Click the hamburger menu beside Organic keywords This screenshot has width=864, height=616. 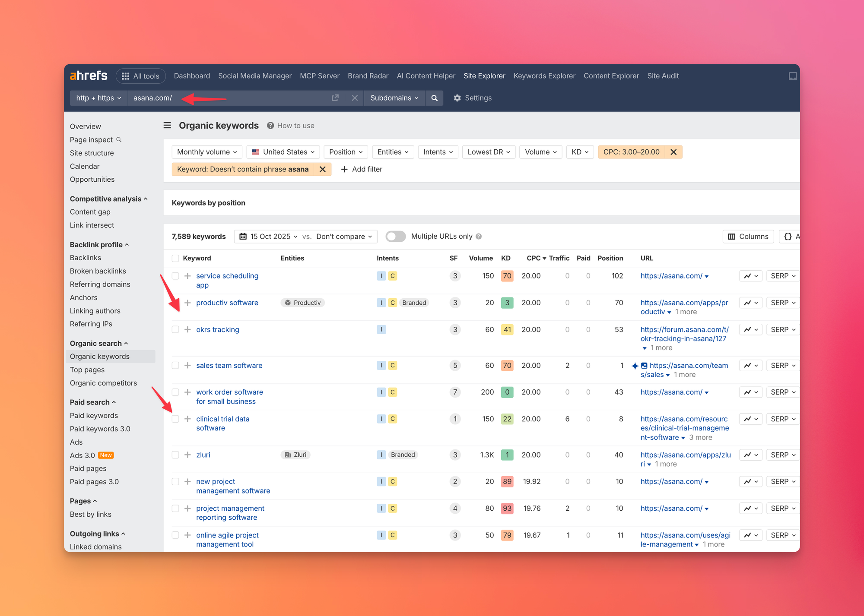click(x=167, y=126)
